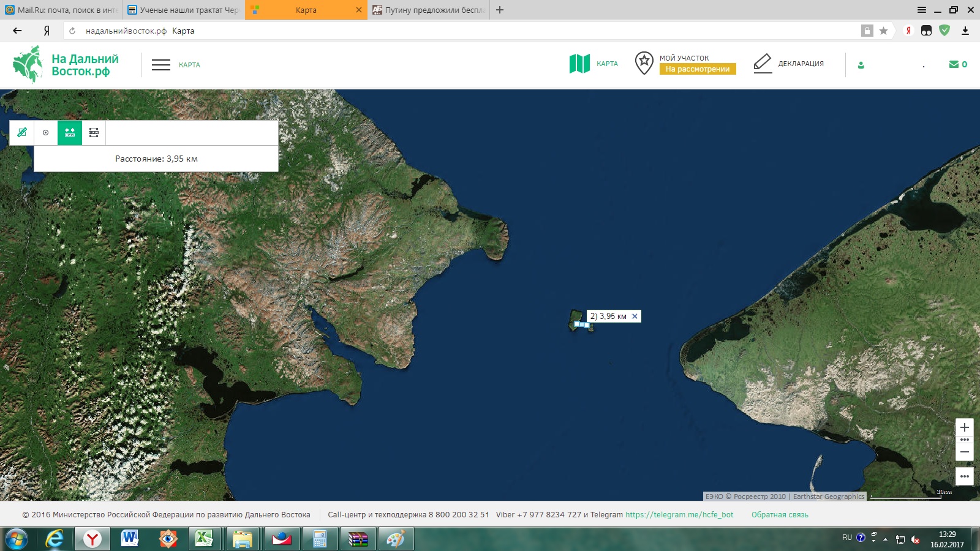This screenshot has width=980, height=551.
Task: Open Мой участок status section
Action: 685,64
